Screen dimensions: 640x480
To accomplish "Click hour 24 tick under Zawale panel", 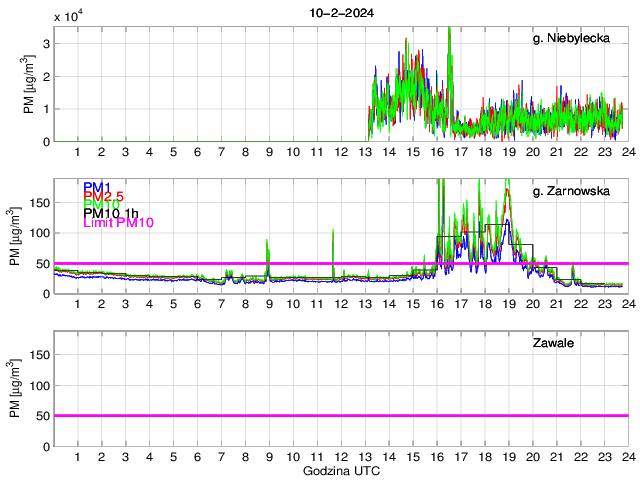I will point(627,457).
